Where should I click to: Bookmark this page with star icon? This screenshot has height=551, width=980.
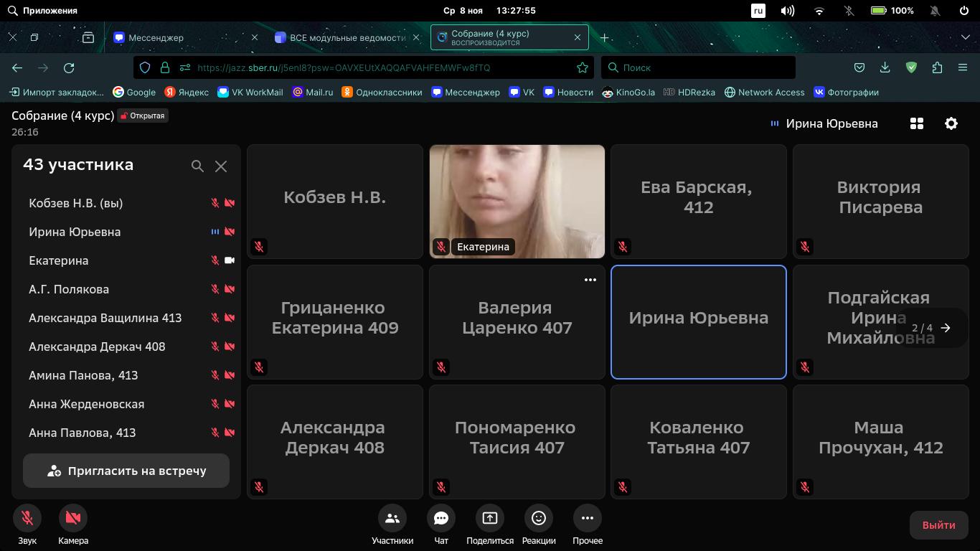[583, 67]
